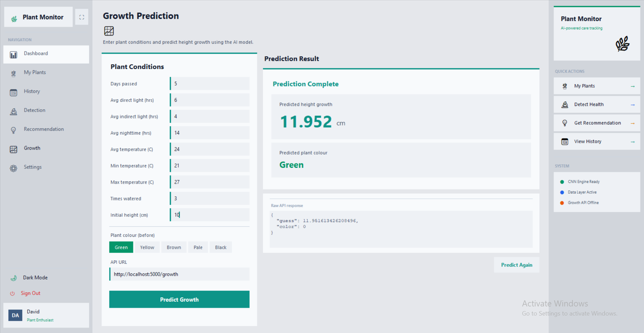This screenshot has width=644, height=333.
Task: Click the Avg temperature input field
Action: coord(210,149)
